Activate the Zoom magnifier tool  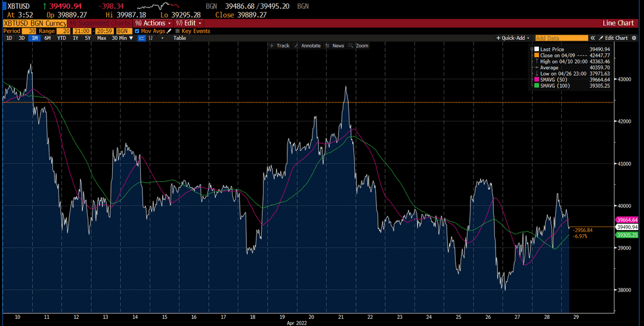358,45
